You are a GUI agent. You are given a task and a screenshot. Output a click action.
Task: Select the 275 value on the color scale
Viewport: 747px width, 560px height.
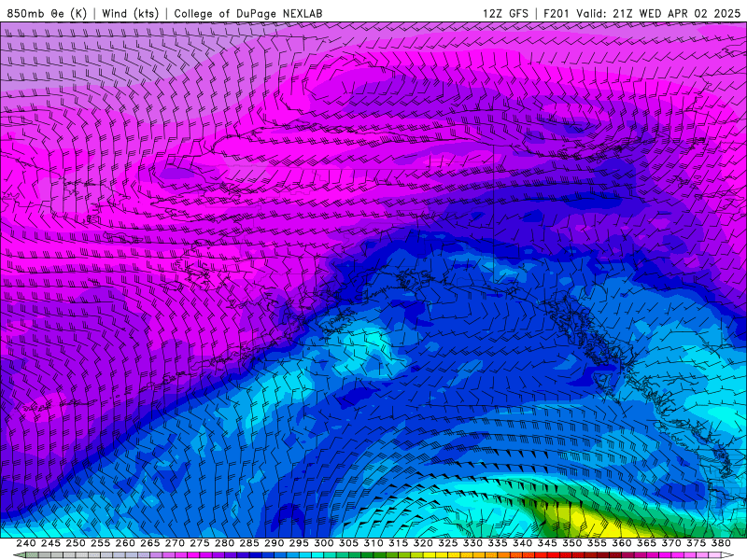(x=200, y=543)
